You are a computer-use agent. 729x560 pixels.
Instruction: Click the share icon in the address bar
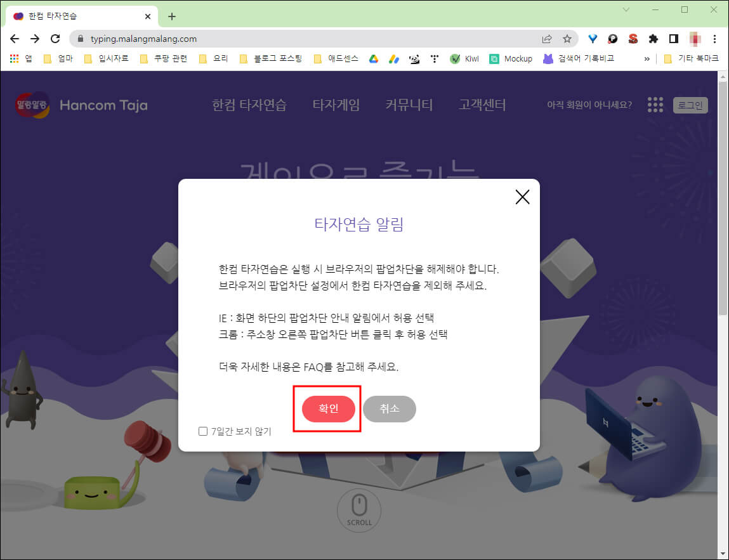[x=546, y=39]
